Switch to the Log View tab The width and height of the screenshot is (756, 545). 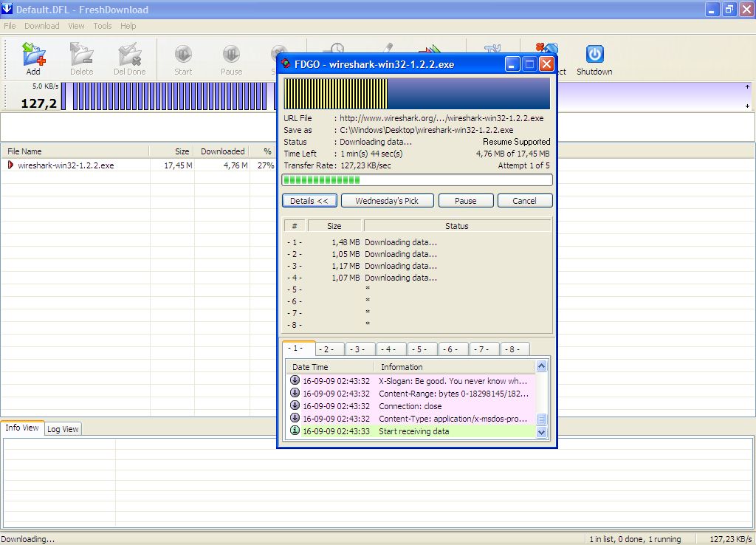tap(63, 429)
